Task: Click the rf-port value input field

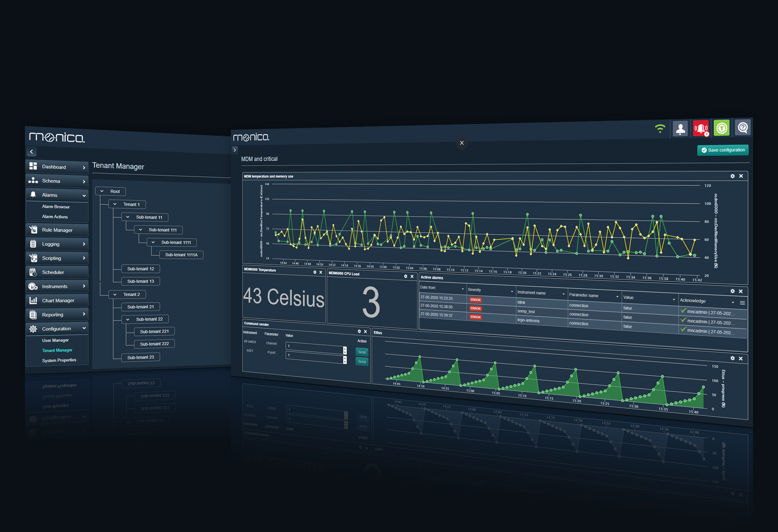Action: pyautogui.click(x=314, y=356)
